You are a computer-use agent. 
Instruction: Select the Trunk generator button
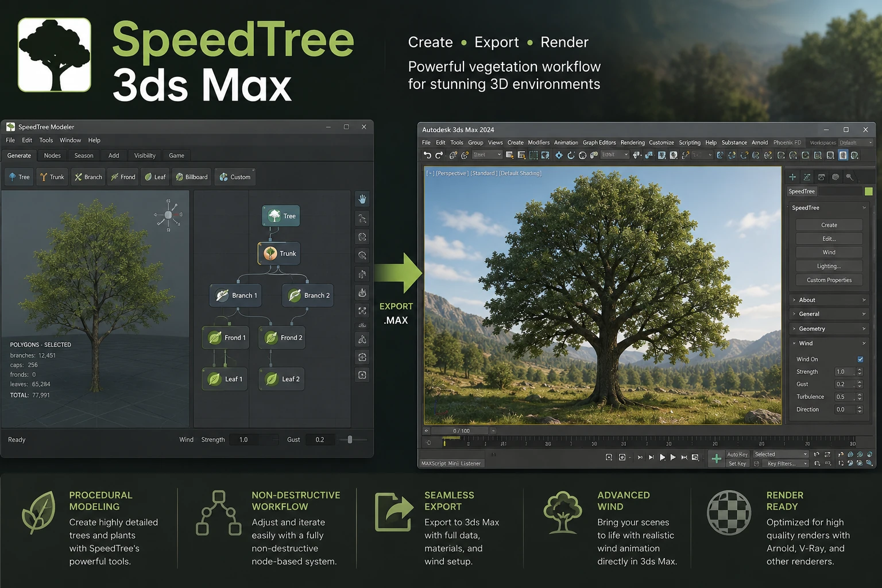point(52,177)
